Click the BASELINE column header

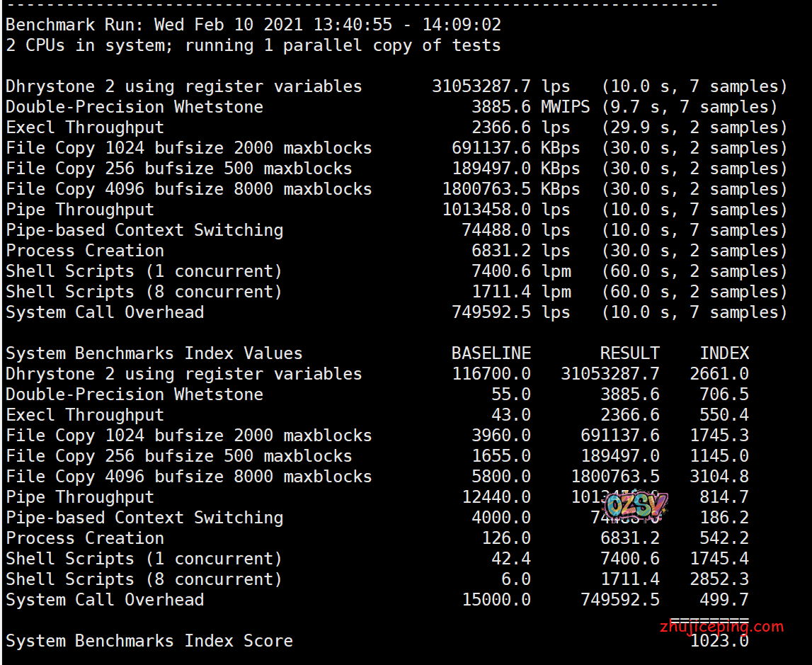click(x=491, y=353)
